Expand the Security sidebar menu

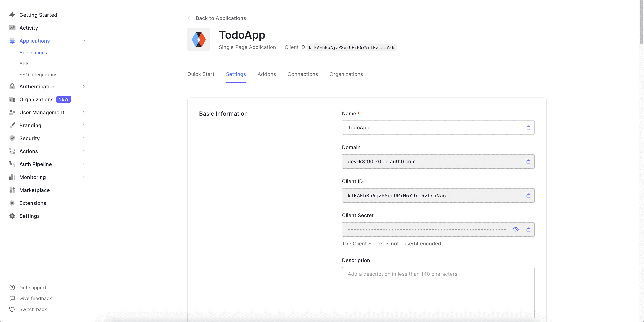(x=29, y=138)
